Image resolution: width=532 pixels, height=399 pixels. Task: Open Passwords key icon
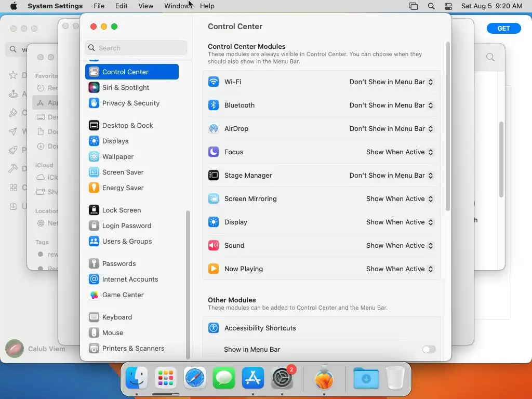click(x=94, y=263)
